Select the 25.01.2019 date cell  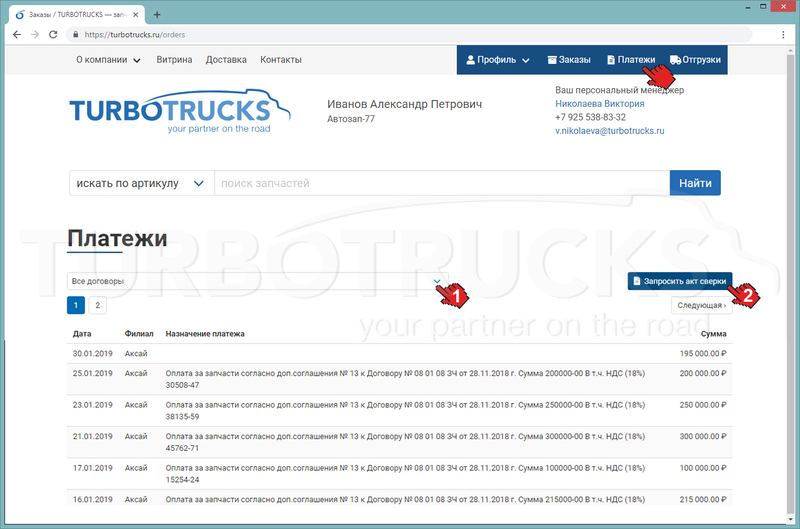tap(92, 373)
